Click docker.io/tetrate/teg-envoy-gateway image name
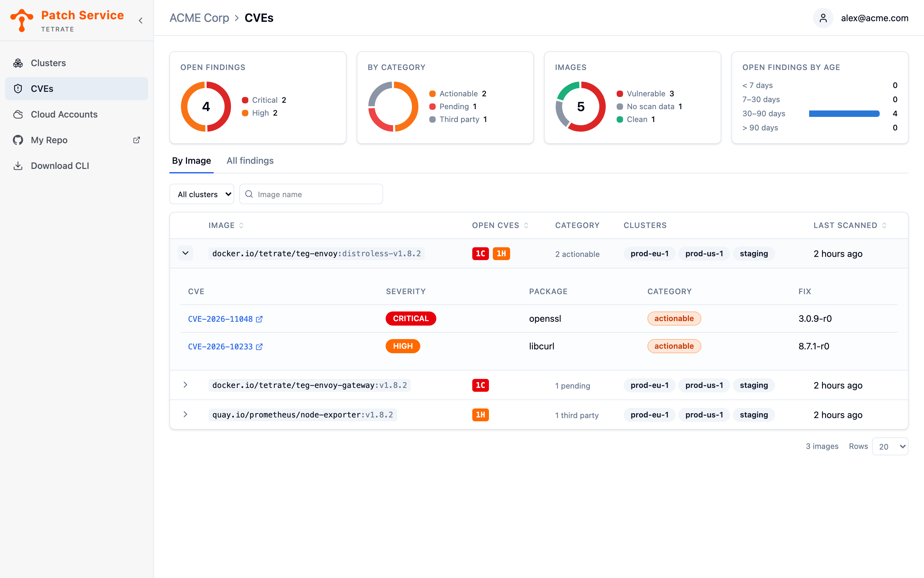The height and width of the screenshot is (578, 924). [309, 385]
